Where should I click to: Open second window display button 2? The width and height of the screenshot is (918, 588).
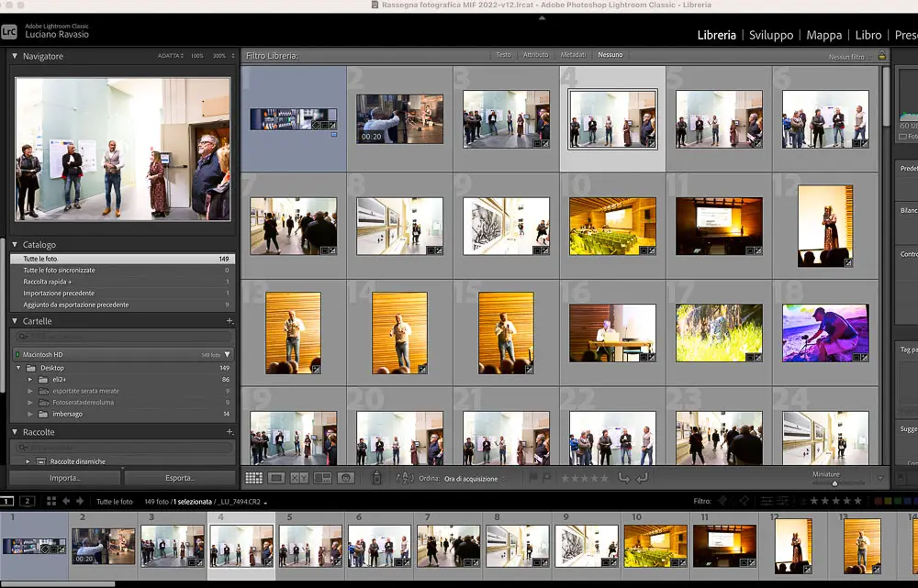tap(27, 501)
